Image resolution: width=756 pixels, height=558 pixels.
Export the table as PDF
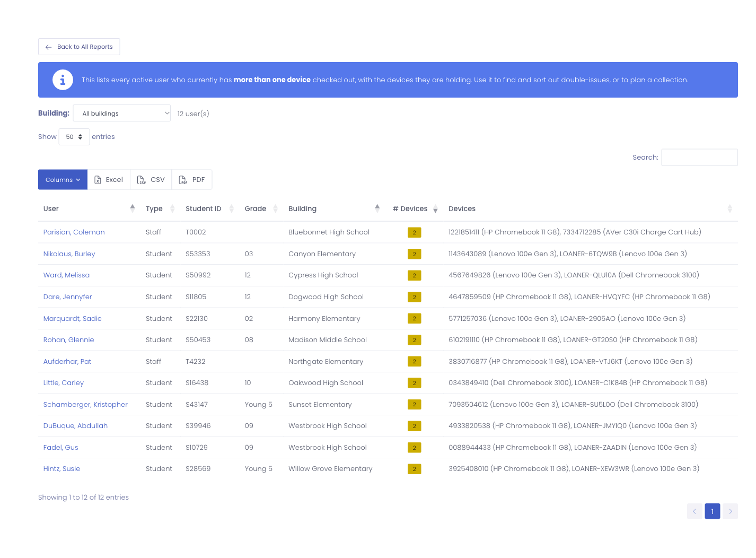coord(192,180)
